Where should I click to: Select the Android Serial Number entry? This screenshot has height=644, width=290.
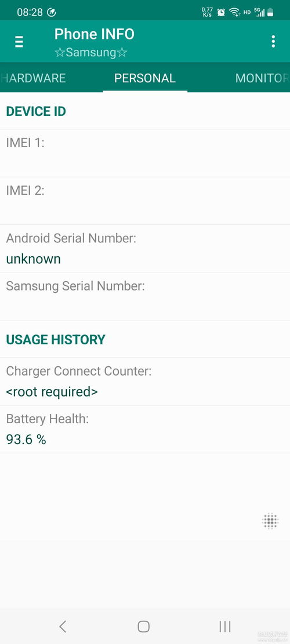[x=145, y=249]
